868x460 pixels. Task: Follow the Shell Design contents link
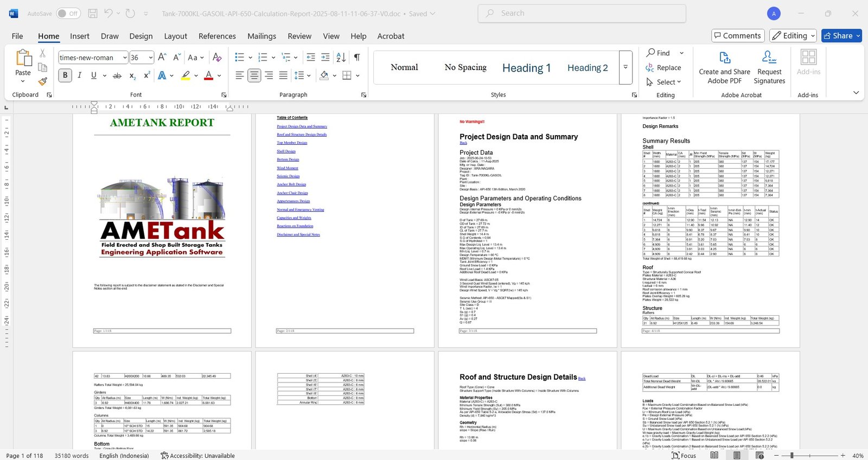[x=286, y=151]
